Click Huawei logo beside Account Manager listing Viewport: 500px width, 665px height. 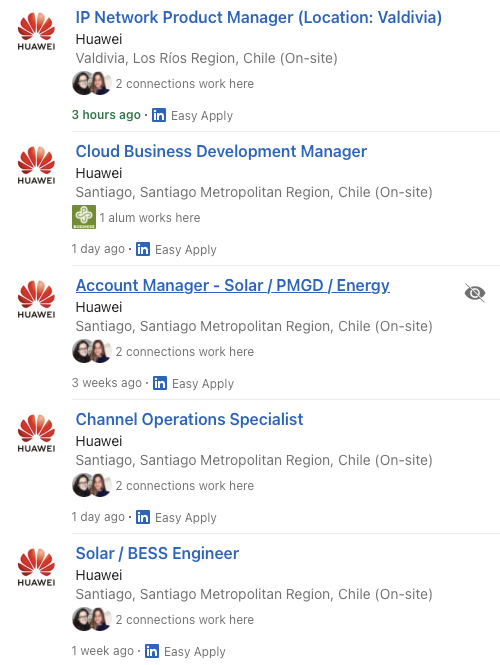[36, 300]
